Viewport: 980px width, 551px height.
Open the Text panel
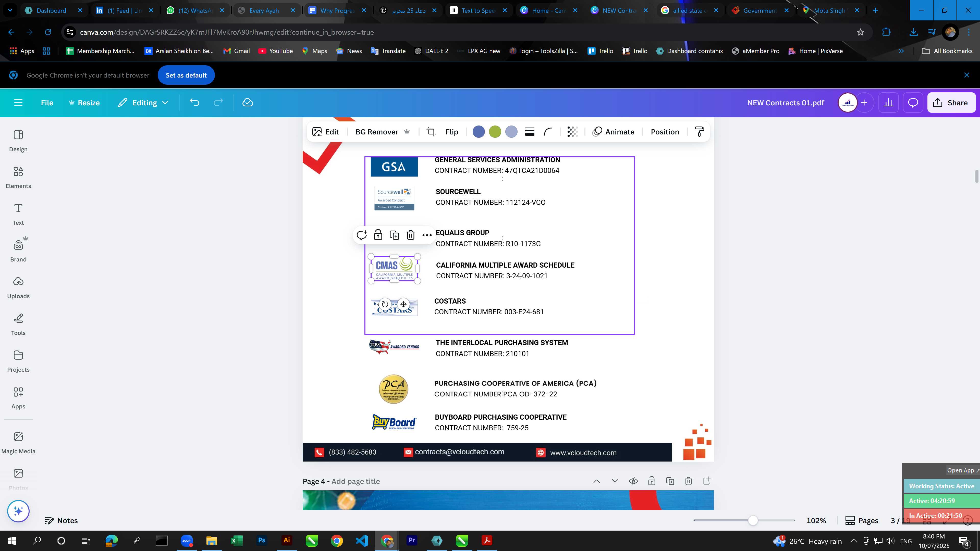18,215
